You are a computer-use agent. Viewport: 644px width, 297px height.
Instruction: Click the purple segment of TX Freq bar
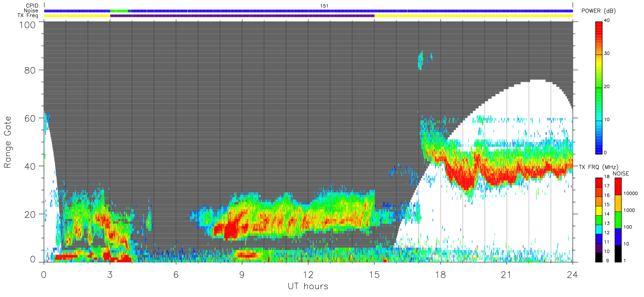click(242, 16)
